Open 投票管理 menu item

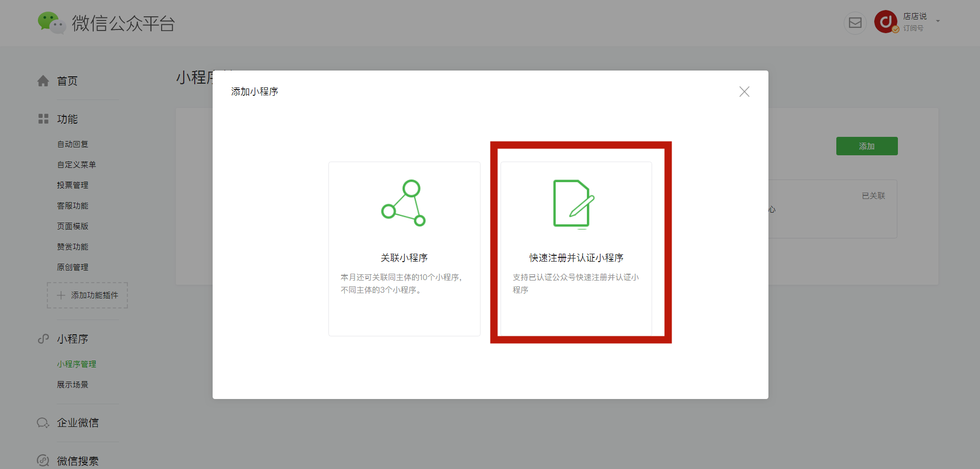point(73,185)
